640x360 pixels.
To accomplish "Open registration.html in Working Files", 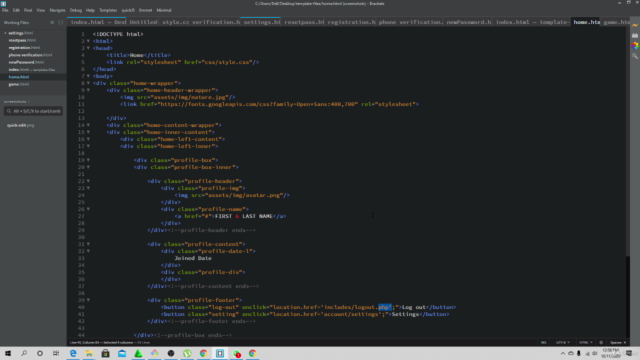I will [x=24, y=48].
